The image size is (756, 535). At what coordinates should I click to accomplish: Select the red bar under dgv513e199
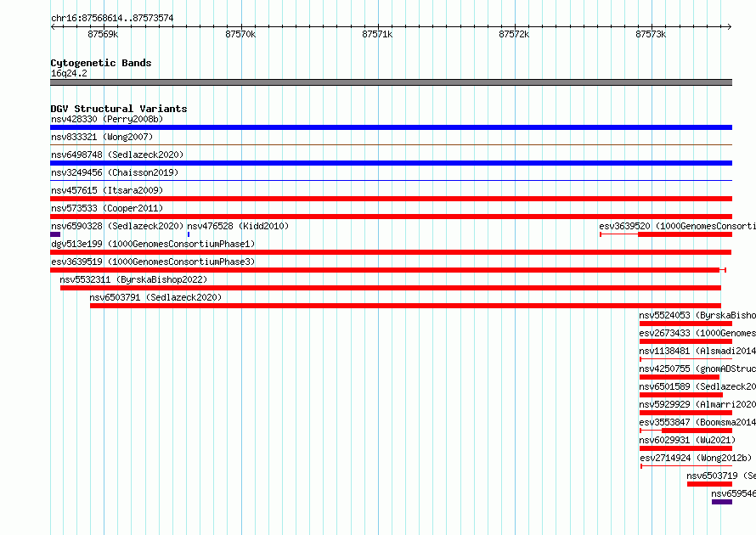click(x=391, y=252)
